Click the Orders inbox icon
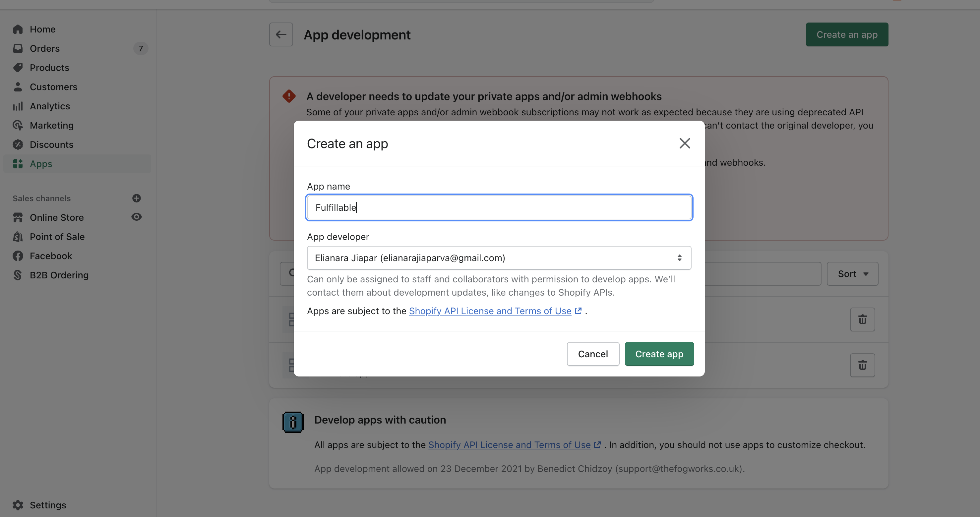 pyautogui.click(x=18, y=48)
